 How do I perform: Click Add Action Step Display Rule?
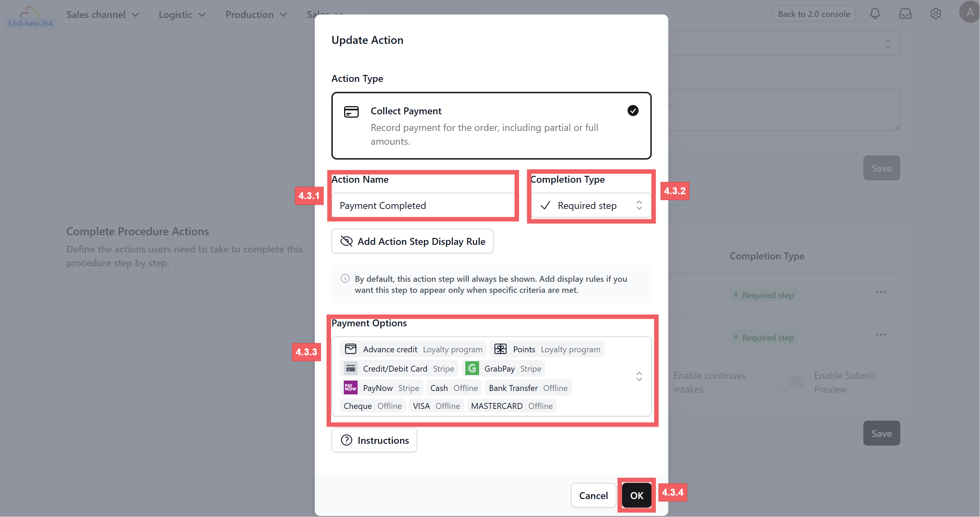(412, 241)
